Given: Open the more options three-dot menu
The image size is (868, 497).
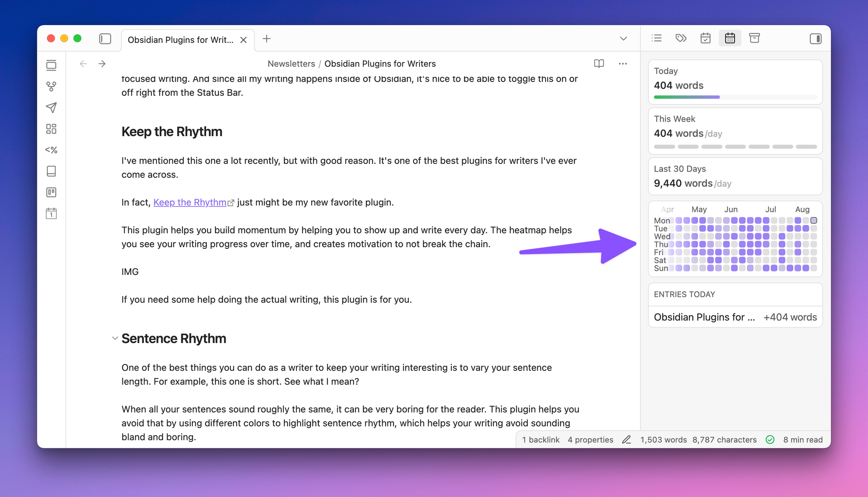Looking at the screenshot, I should 623,64.
